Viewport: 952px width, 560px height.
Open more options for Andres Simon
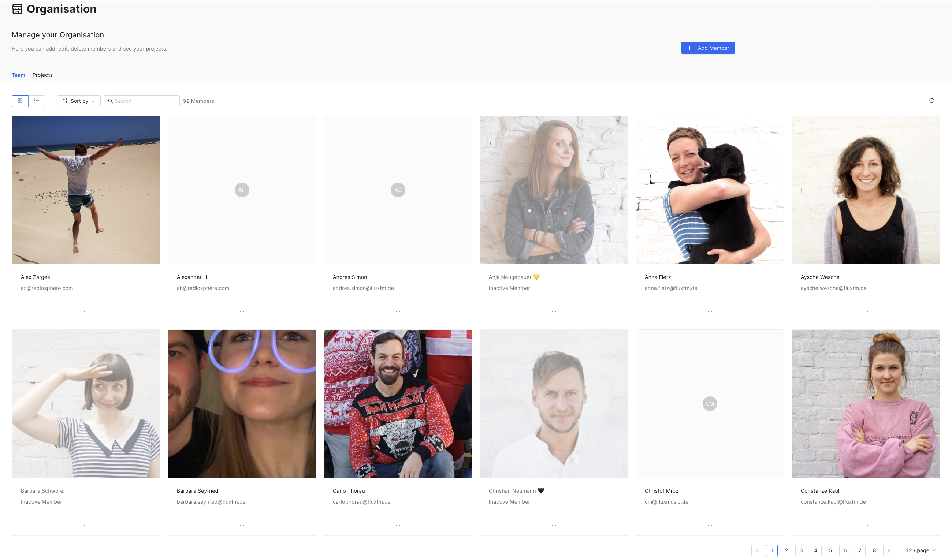398,311
